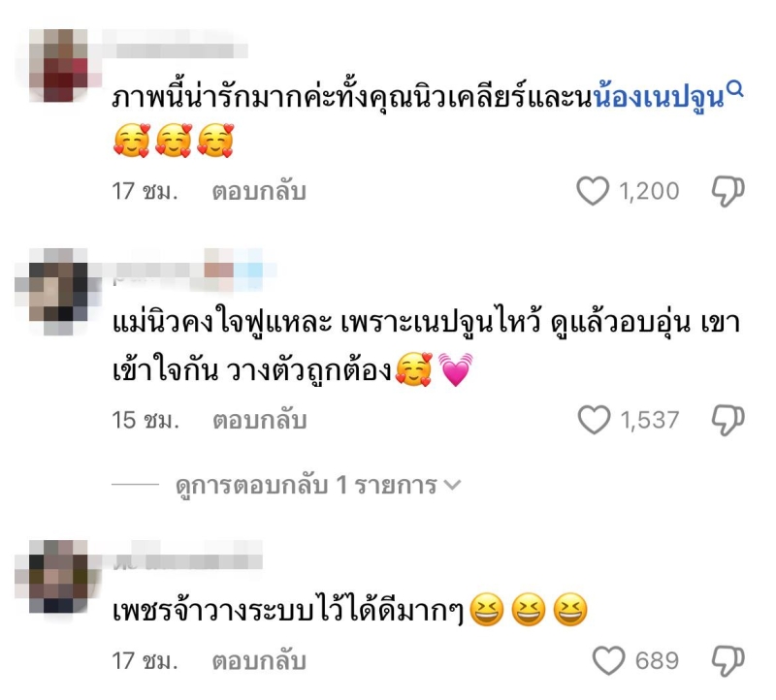
Task: Open the third commenter's blurred username
Action: click(187, 560)
